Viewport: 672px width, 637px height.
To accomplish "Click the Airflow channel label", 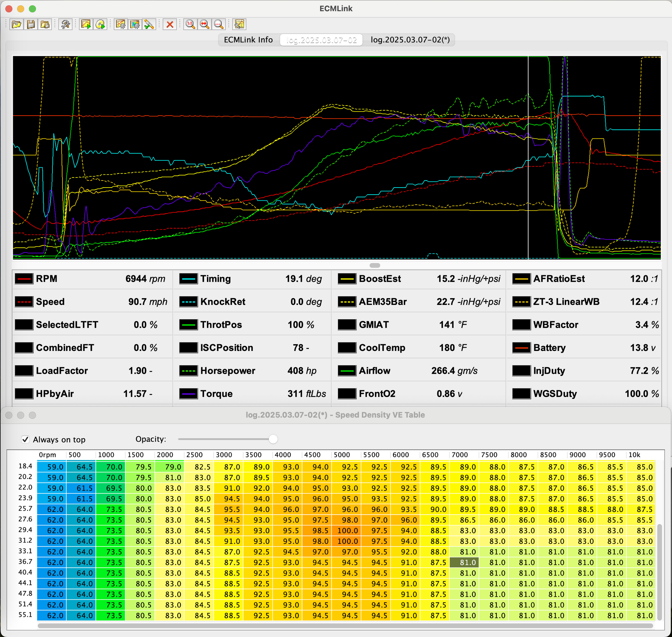I will 375,370.
